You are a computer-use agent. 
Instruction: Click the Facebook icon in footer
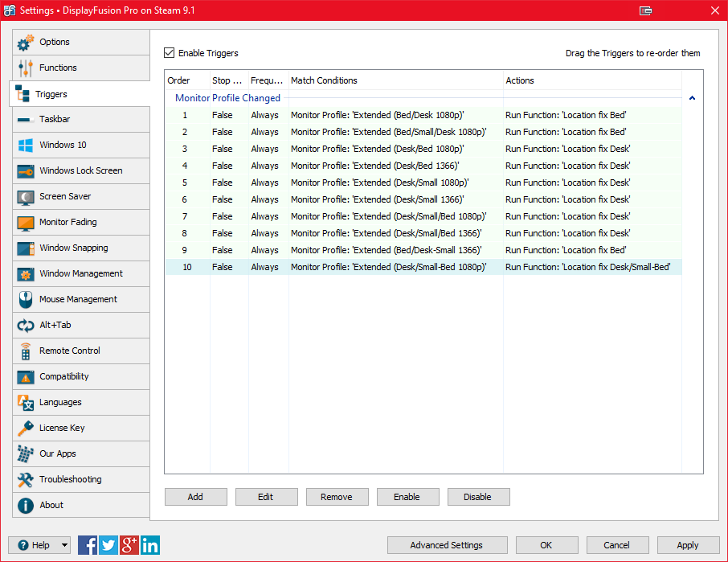pos(88,545)
